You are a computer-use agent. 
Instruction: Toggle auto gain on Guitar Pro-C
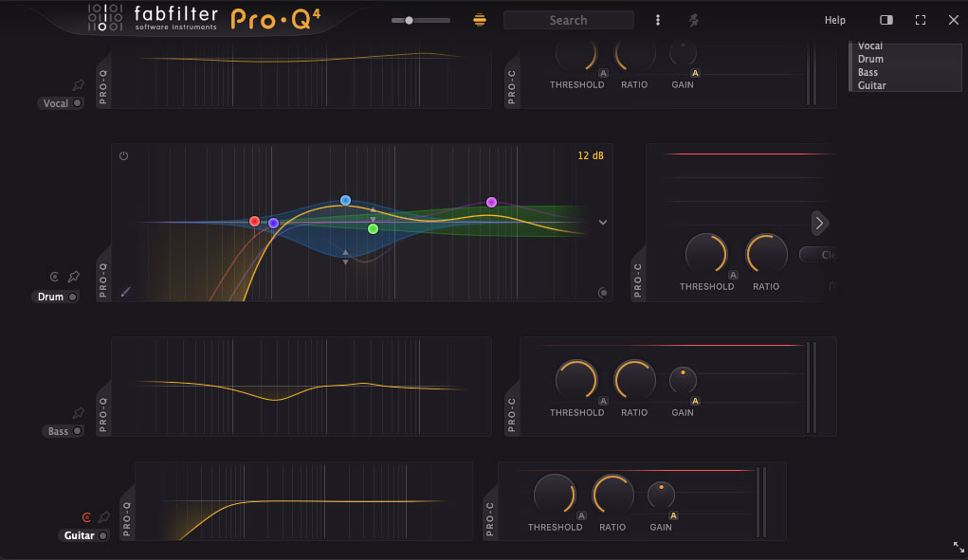coord(673,515)
